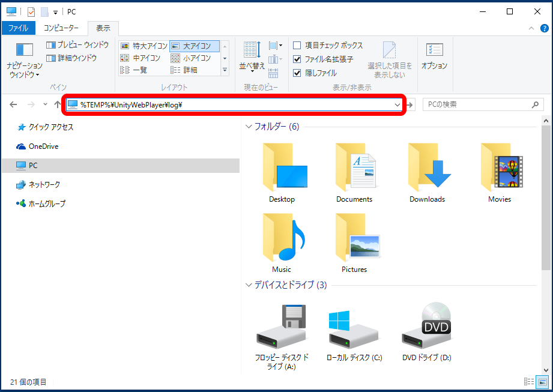Select PC in navigation pane

121,165
